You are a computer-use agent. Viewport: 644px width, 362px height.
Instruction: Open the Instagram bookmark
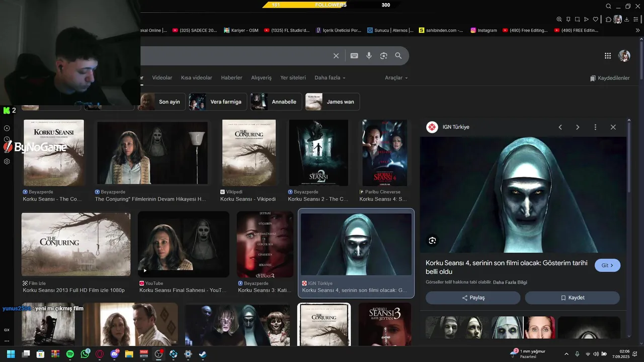(484, 30)
